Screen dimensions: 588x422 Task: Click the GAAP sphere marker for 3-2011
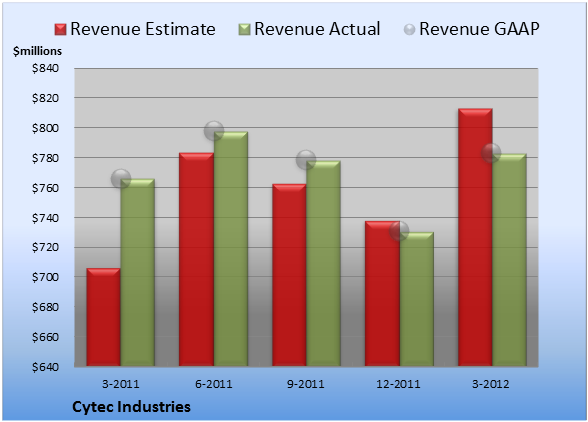click(x=121, y=179)
